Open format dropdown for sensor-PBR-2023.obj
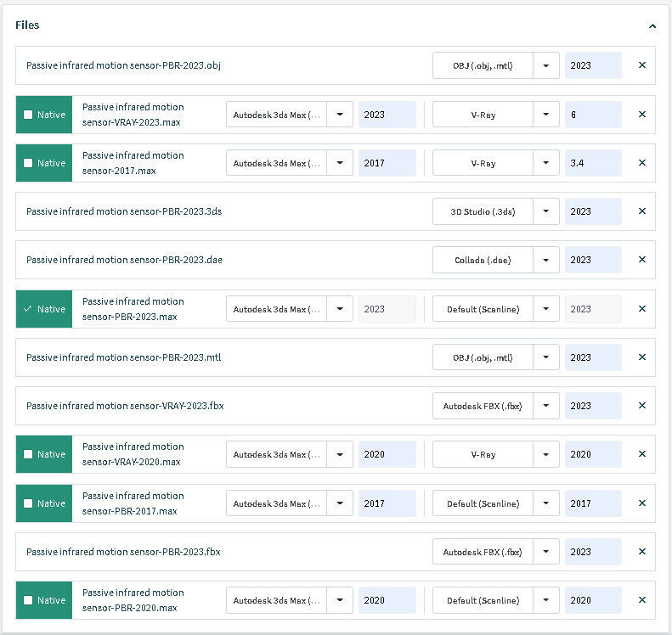 (x=545, y=65)
